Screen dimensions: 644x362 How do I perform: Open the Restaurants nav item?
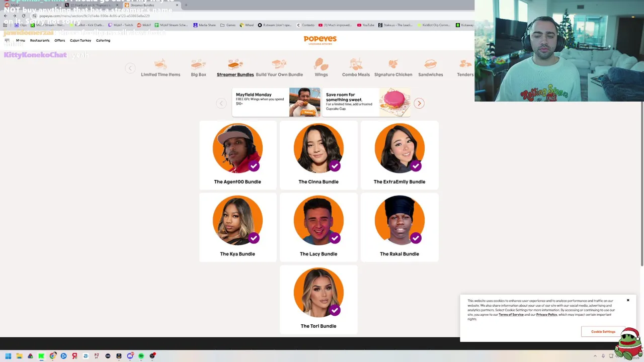[40, 40]
